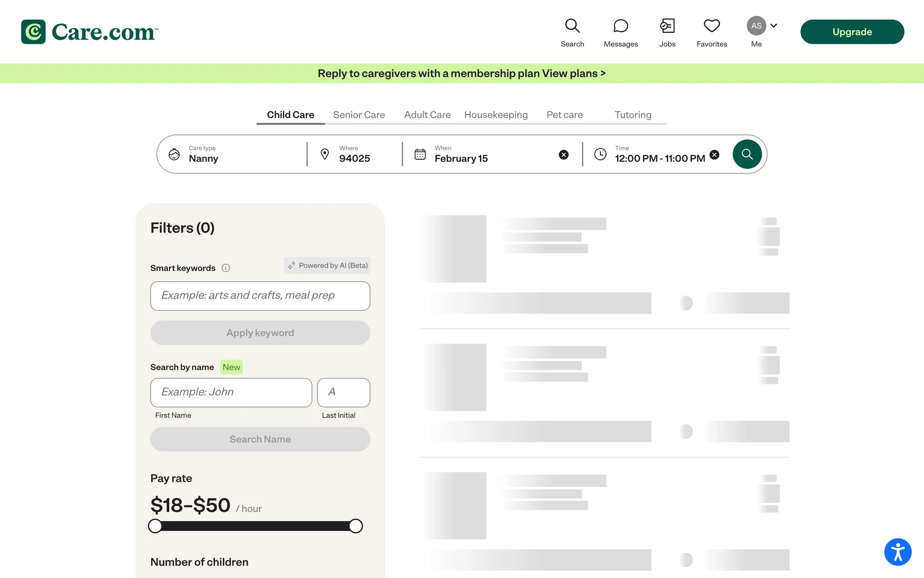Click the View plans membership banner link
Image resolution: width=924 pixels, height=578 pixels.
[x=573, y=73]
